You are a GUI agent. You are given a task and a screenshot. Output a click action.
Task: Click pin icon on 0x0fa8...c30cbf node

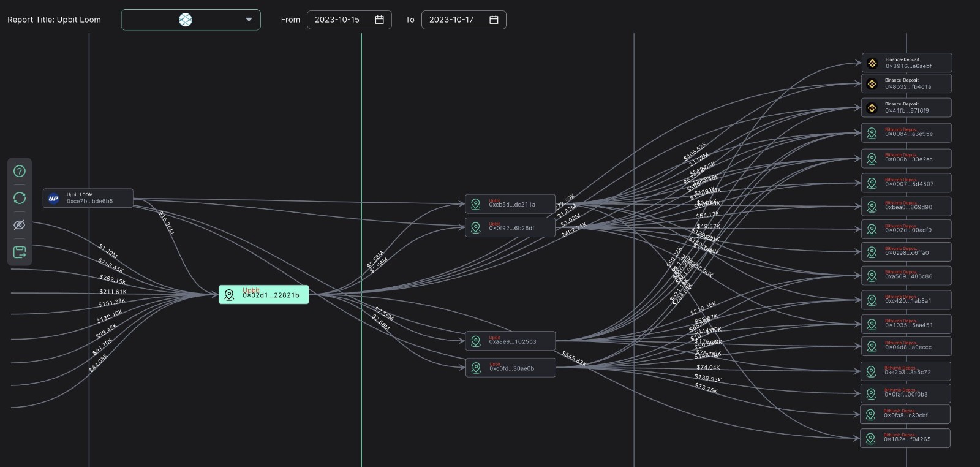click(x=870, y=414)
